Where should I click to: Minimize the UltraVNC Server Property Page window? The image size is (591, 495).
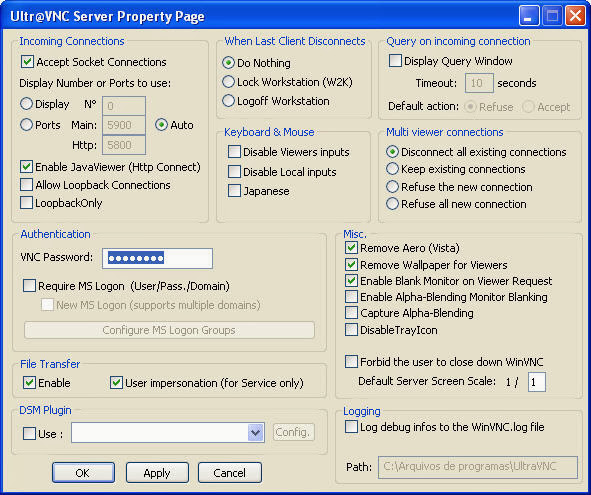[529, 16]
